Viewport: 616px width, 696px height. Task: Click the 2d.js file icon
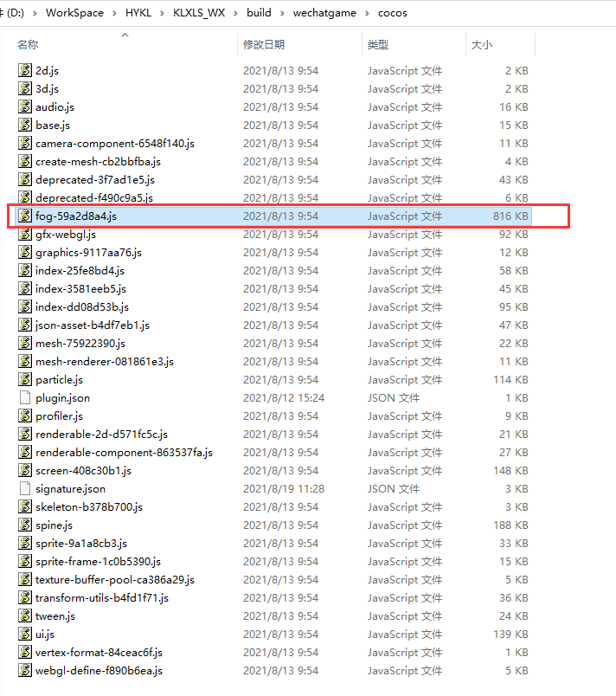(x=25, y=70)
